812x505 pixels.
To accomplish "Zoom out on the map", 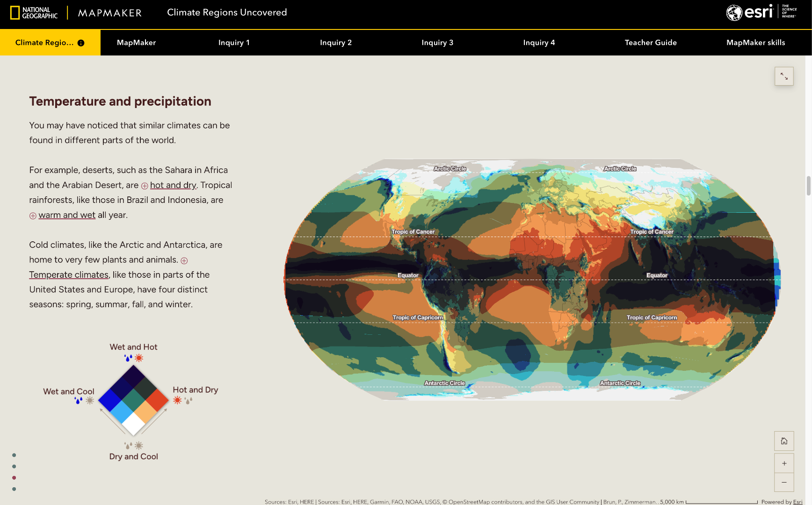I will tap(784, 482).
